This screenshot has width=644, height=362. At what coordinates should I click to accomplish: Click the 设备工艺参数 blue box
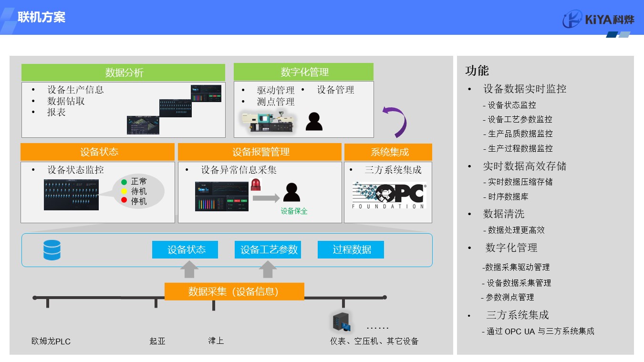coord(268,249)
